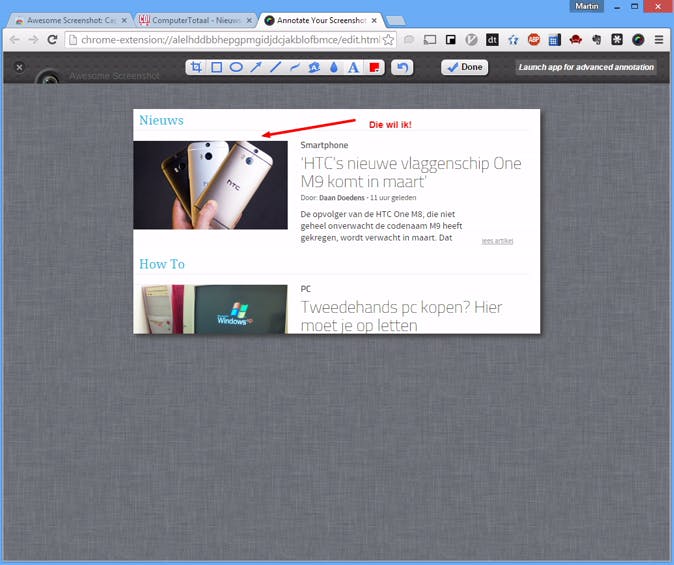
Task: Click the grey round extension icon
Action: click(472, 40)
